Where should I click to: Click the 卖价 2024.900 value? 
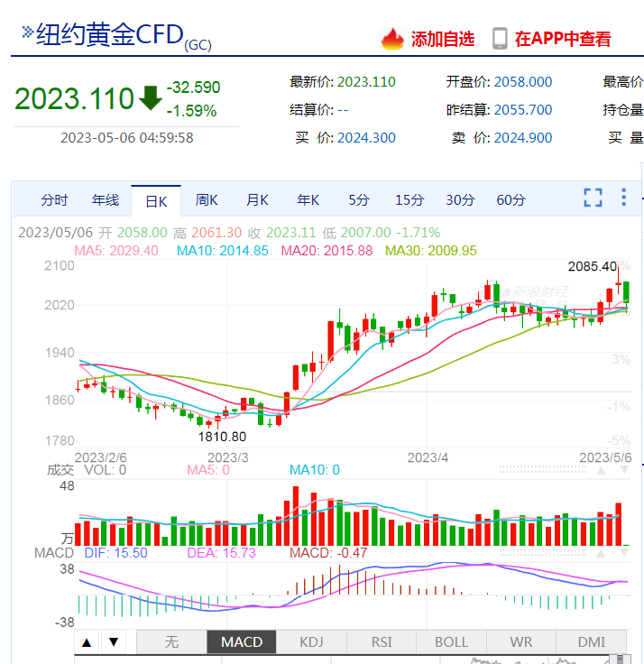click(x=523, y=138)
